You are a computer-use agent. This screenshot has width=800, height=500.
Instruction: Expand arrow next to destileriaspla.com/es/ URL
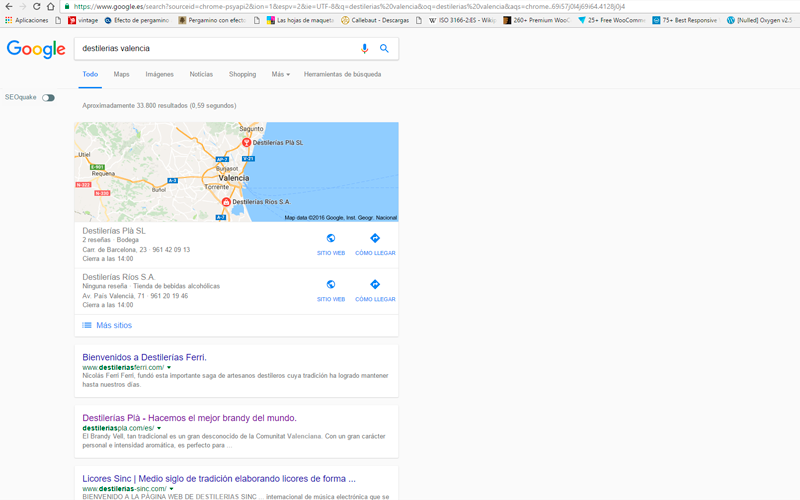coord(159,428)
